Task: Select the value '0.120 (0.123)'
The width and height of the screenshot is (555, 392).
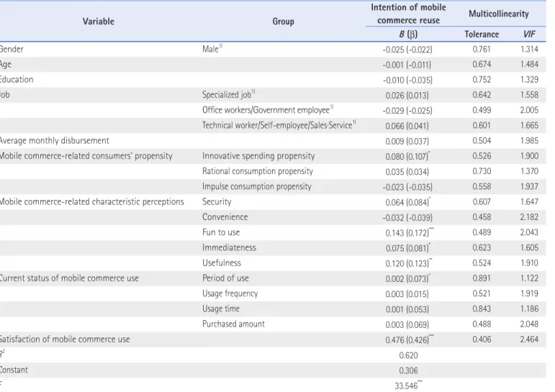Action: 408,263
